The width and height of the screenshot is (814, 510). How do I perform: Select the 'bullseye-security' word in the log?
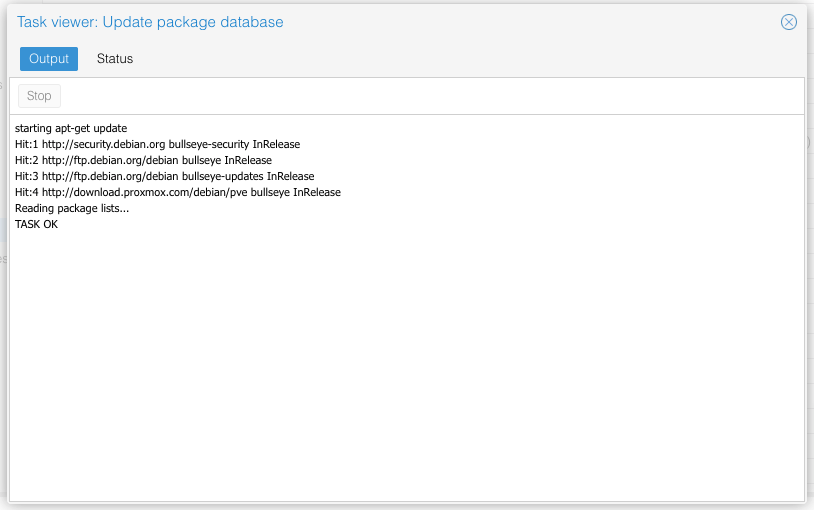point(209,144)
